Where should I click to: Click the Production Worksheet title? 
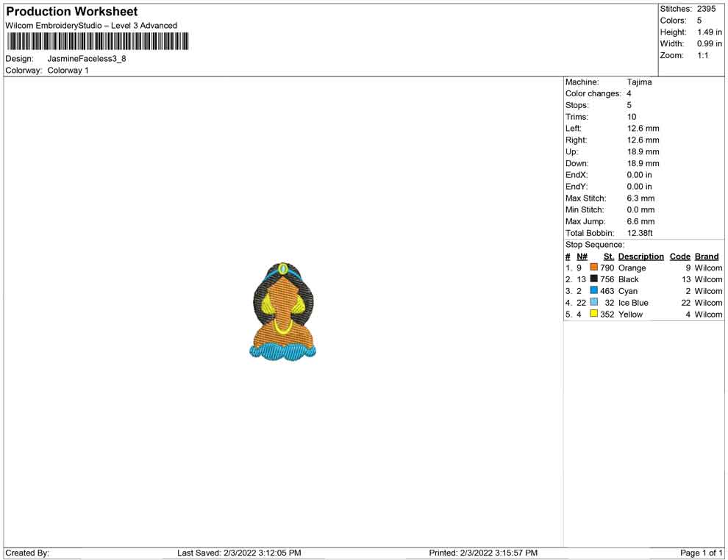72,12
